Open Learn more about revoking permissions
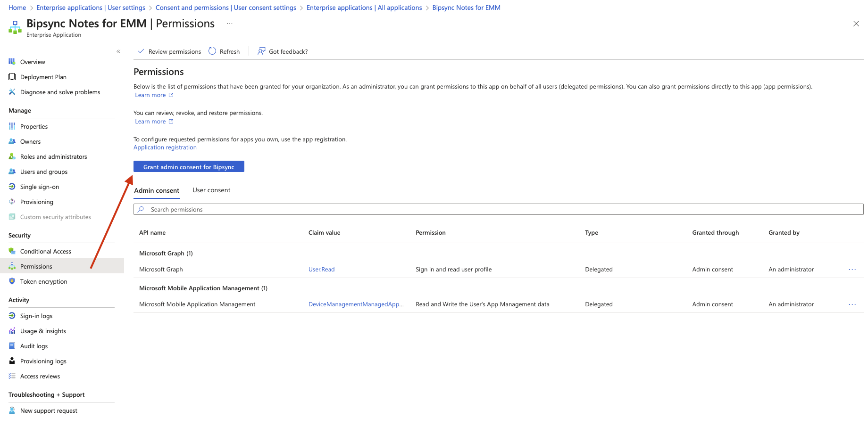This screenshot has width=868, height=426. coord(154,122)
